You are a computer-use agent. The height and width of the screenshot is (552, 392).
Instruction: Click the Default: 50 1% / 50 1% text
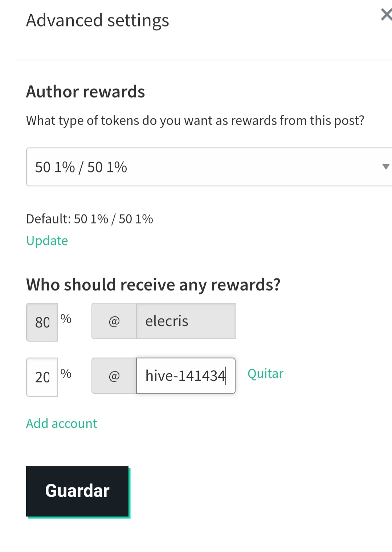point(90,219)
